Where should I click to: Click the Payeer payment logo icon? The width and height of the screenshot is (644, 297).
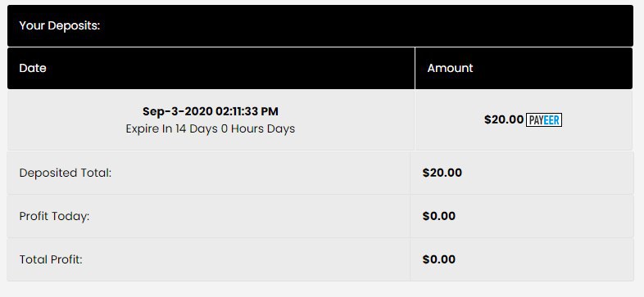click(544, 119)
